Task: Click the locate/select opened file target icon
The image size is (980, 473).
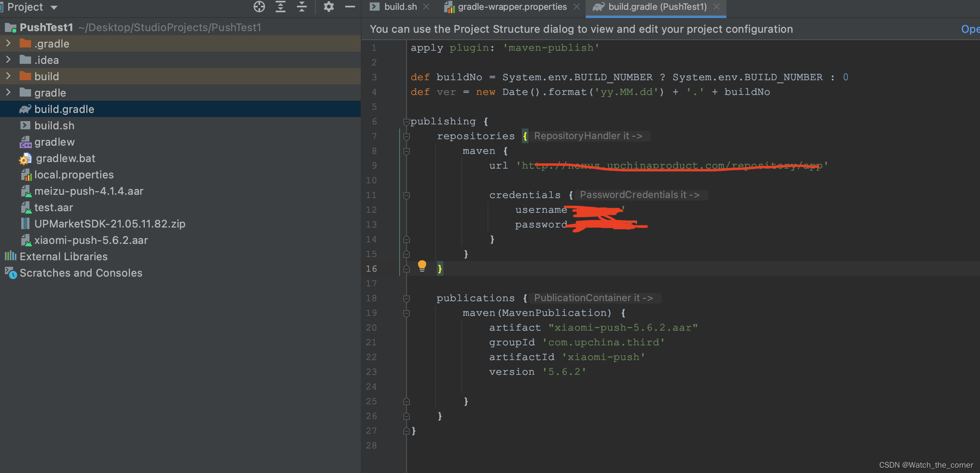Action: (259, 7)
